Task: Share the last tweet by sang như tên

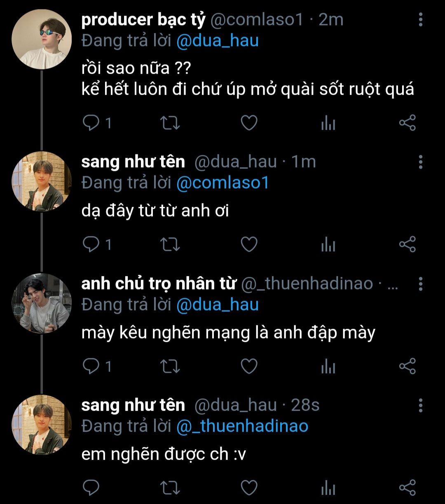Action: coord(408,488)
